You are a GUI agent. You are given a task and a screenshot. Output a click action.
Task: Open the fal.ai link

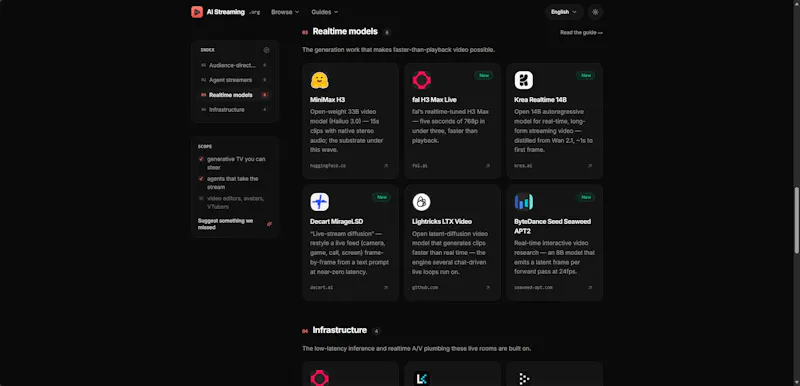[420, 166]
